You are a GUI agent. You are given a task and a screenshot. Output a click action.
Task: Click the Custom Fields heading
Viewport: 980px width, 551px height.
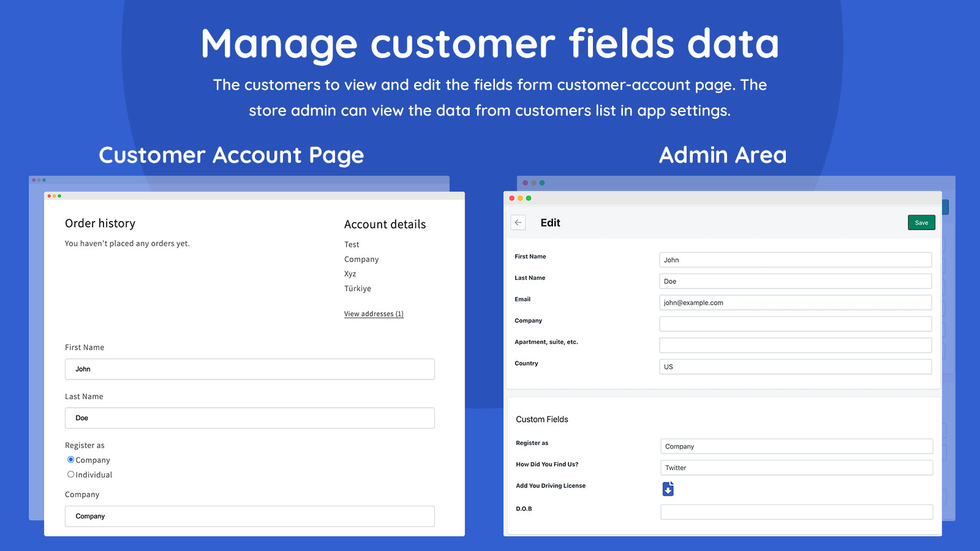point(542,419)
